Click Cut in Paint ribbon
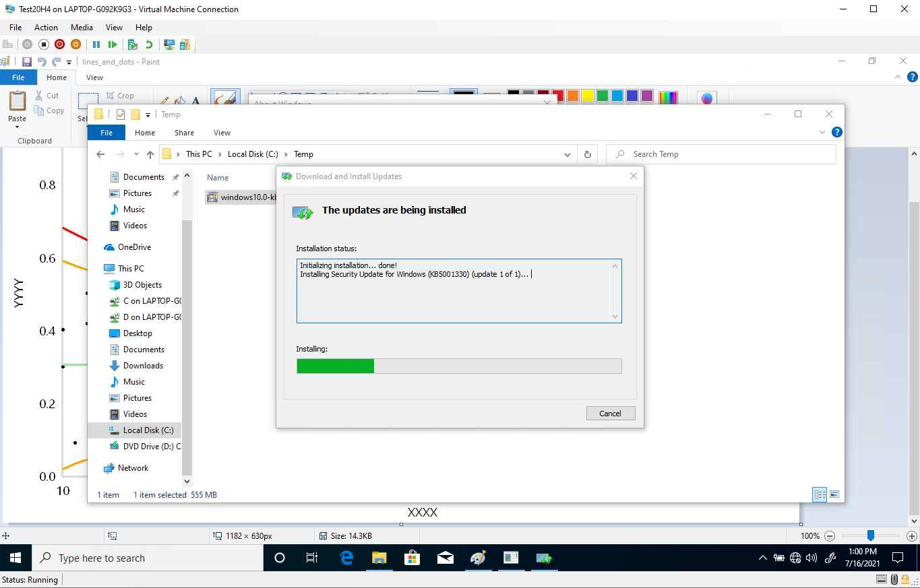 [47, 96]
